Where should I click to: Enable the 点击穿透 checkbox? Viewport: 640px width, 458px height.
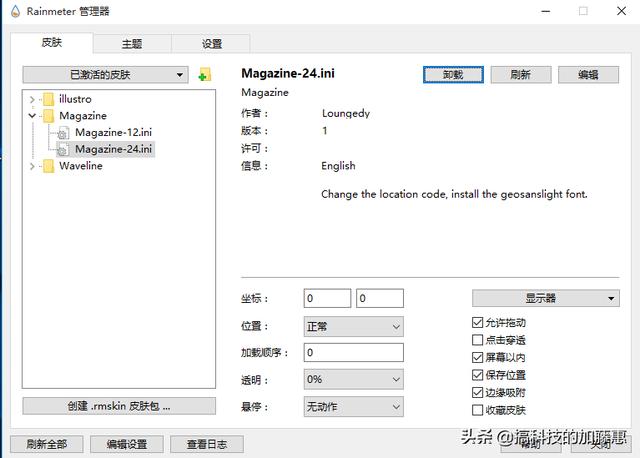(477, 340)
